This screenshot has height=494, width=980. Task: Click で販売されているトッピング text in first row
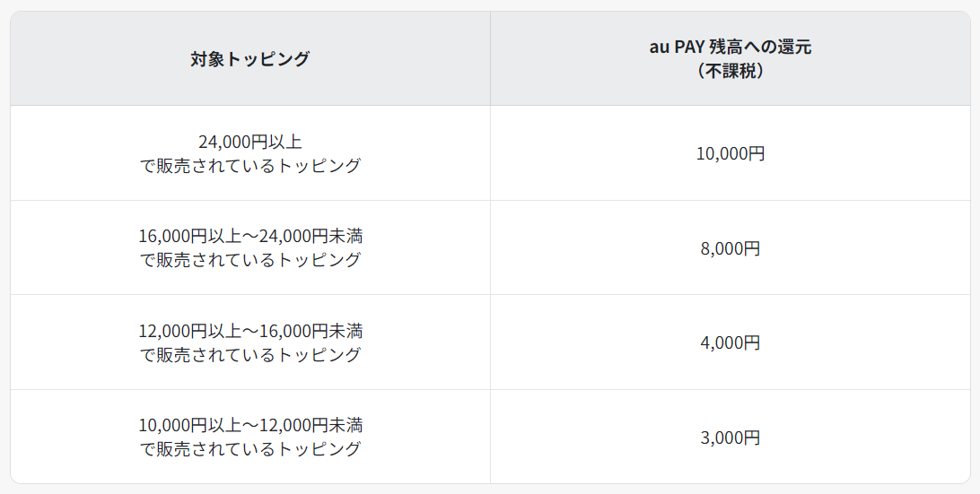pos(250,166)
